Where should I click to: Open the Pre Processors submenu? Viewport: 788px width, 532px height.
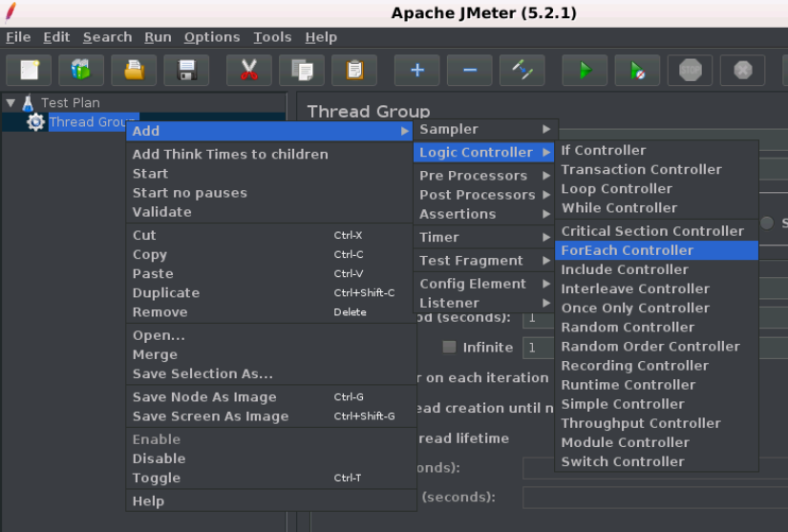click(x=485, y=176)
